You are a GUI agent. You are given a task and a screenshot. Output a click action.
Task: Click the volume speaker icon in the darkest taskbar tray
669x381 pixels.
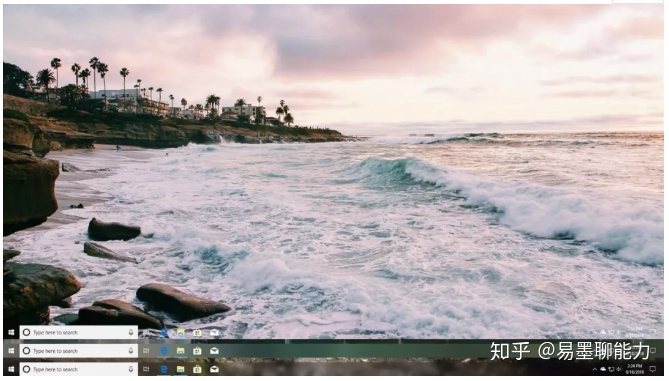tap(619, 369)
